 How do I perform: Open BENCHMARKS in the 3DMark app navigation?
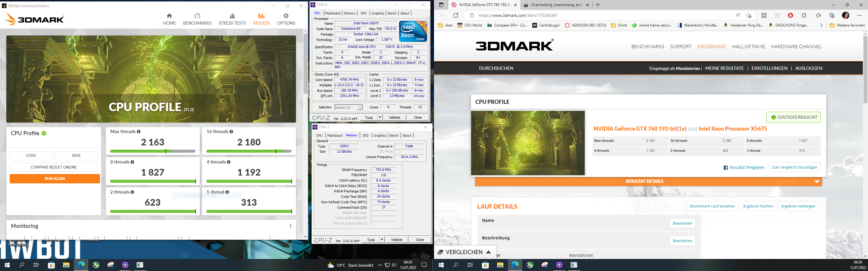point(197,19)
